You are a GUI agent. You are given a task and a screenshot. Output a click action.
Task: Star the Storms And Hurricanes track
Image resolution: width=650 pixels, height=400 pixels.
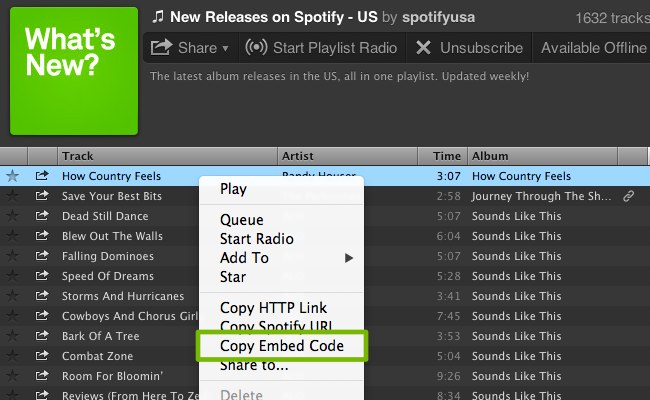pos(12,296)
